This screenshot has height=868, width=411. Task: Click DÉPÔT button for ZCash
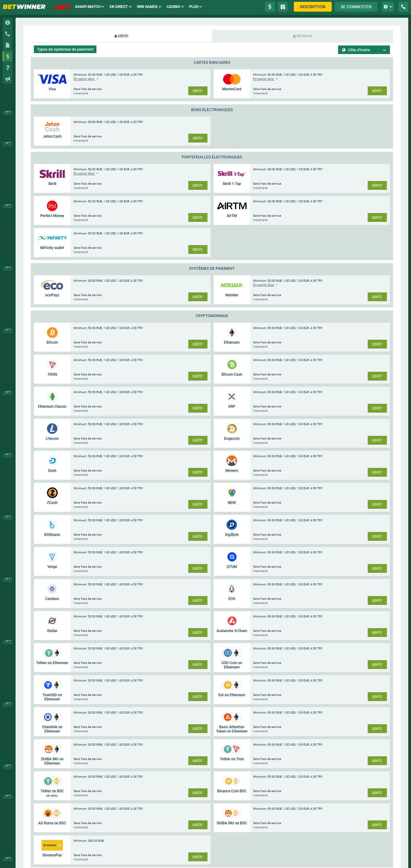click(x=198, y=505)
